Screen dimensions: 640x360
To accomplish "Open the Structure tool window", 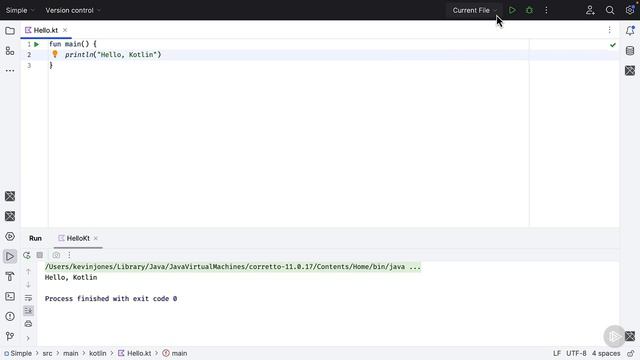I will click(x=10, y=51).
